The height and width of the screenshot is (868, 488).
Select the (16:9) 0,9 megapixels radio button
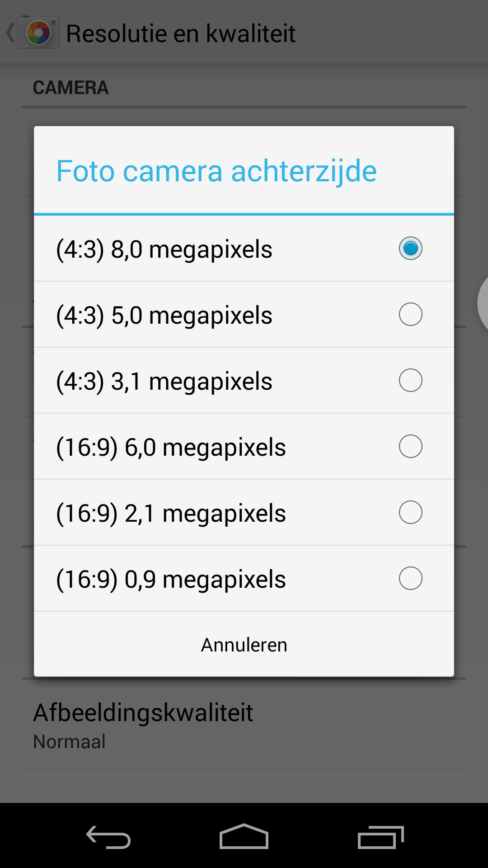[x=410, y=578]
